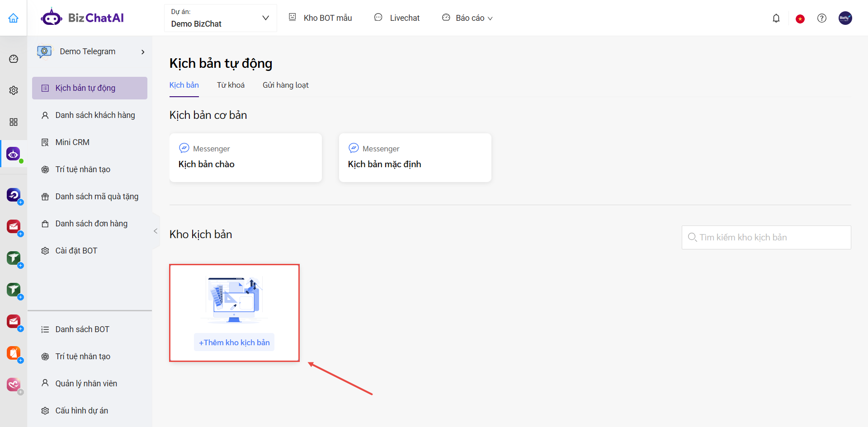
Task: Open the Kịch bản chào card
Action: point(245,158)
